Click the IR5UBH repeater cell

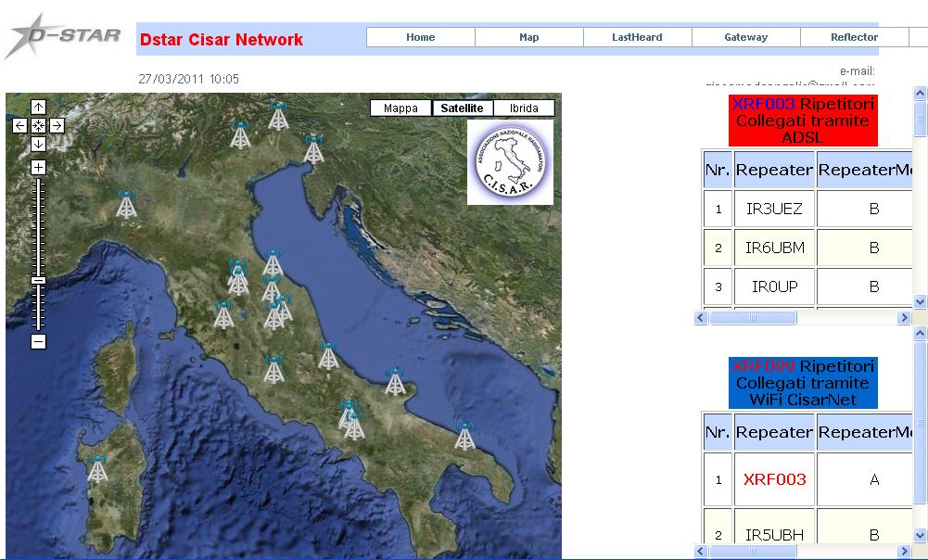point(775,535)
